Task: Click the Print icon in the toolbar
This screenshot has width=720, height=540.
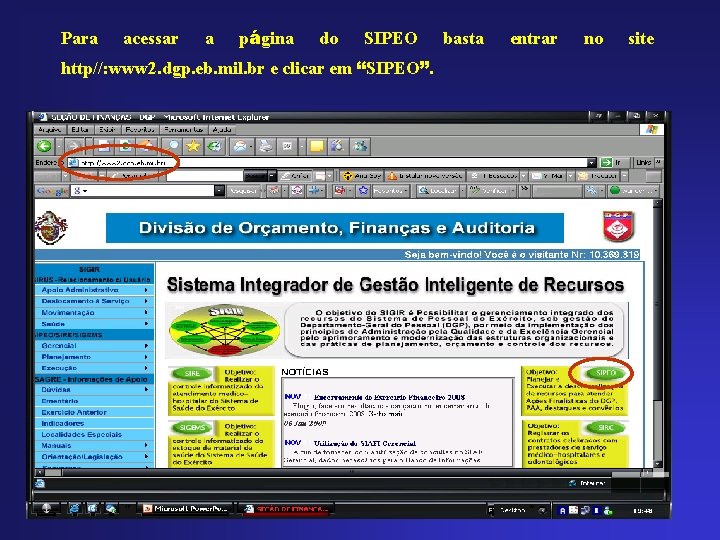Action: click(266, 146)
